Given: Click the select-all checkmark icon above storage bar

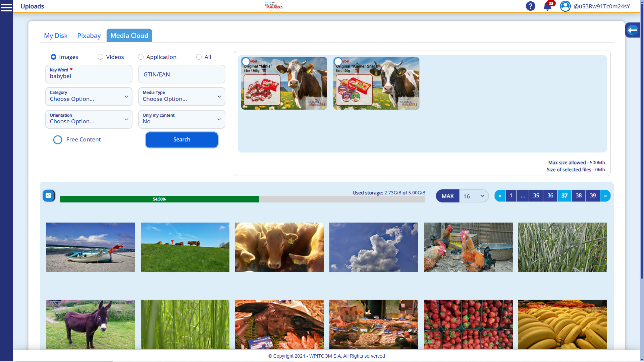Looking at the screenshot, I should point(49,195).
